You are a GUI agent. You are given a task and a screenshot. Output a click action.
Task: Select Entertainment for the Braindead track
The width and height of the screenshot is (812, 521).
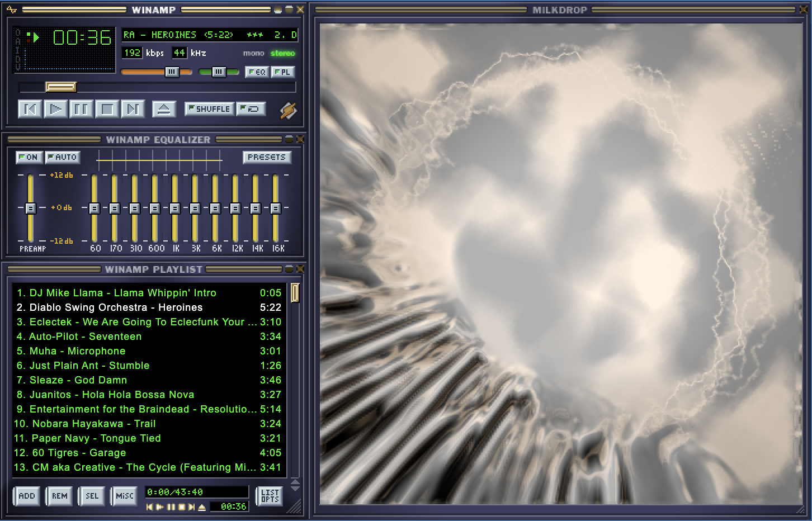coord(149,409)
